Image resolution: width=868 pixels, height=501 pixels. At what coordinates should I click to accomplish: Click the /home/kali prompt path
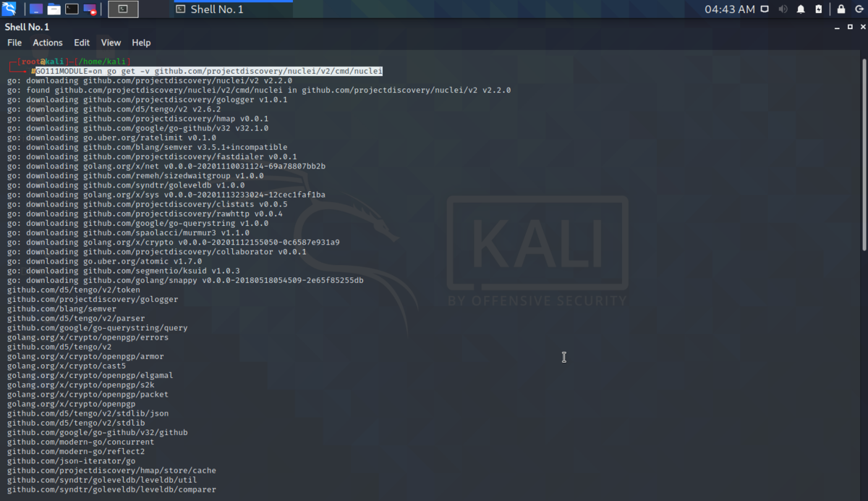(x=101, y=62)
